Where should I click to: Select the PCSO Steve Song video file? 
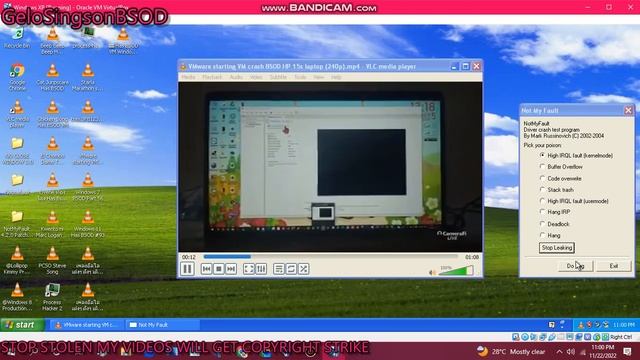(x=52, y=260)
